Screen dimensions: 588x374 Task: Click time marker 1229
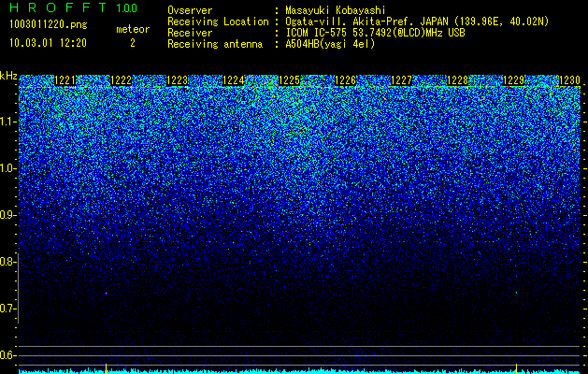513,80
